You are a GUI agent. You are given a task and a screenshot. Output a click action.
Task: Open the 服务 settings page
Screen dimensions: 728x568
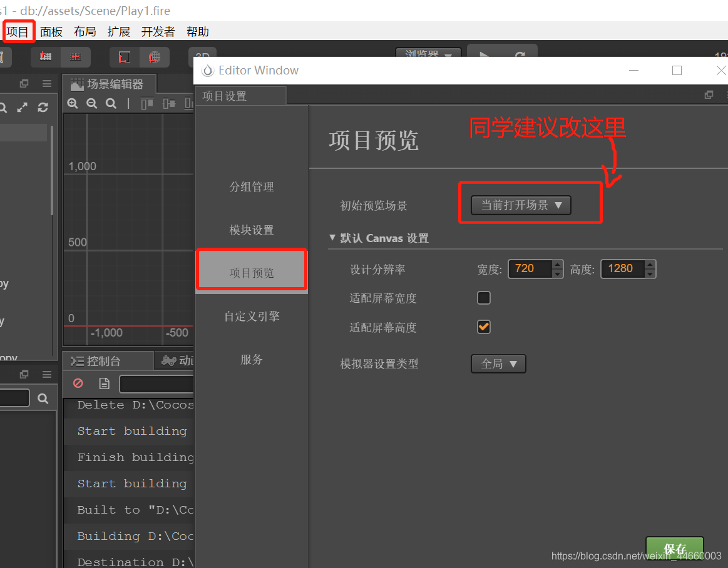click(x=252, y=359)
